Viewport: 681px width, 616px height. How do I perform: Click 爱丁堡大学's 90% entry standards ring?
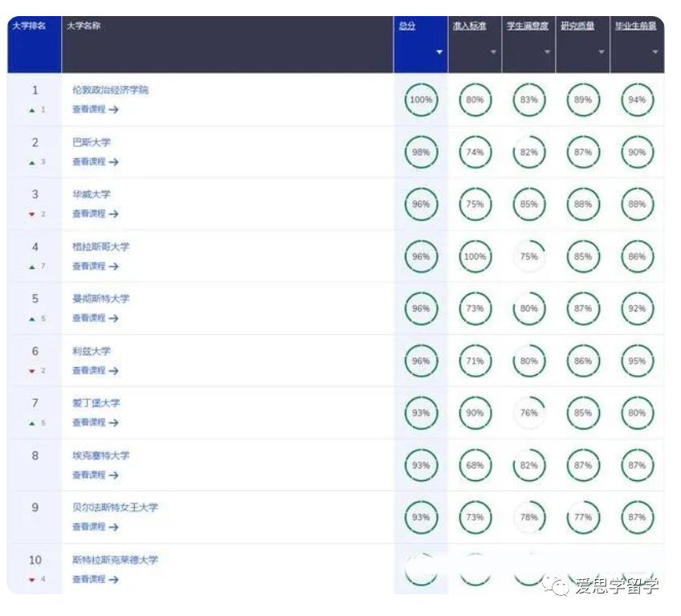click(x=475, y=413)
